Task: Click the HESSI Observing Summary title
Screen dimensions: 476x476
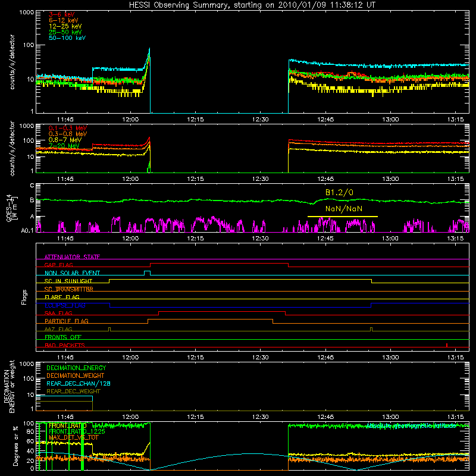Action: point(252,5)
